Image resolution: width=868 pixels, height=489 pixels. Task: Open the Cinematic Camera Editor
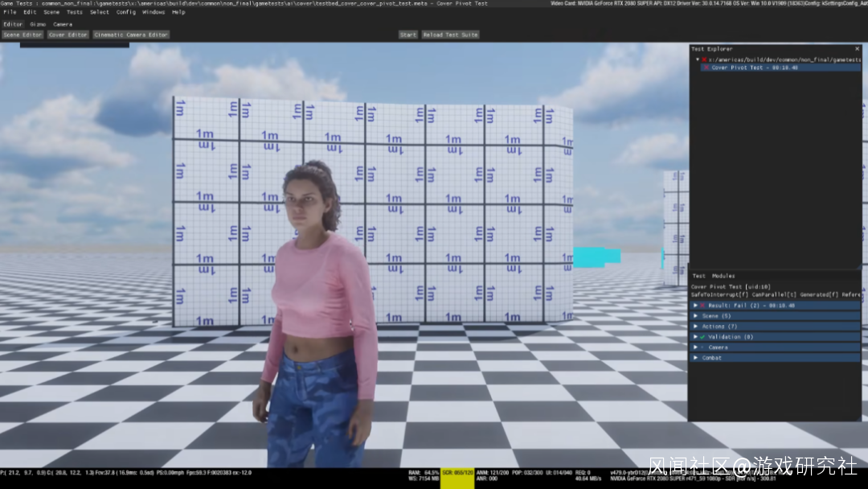(131, 35)
